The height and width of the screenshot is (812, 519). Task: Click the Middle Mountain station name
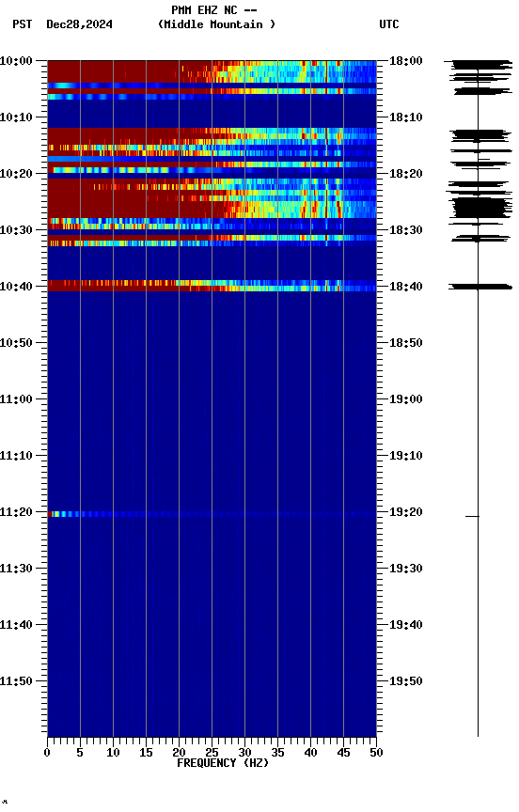(x=216, y=24)
